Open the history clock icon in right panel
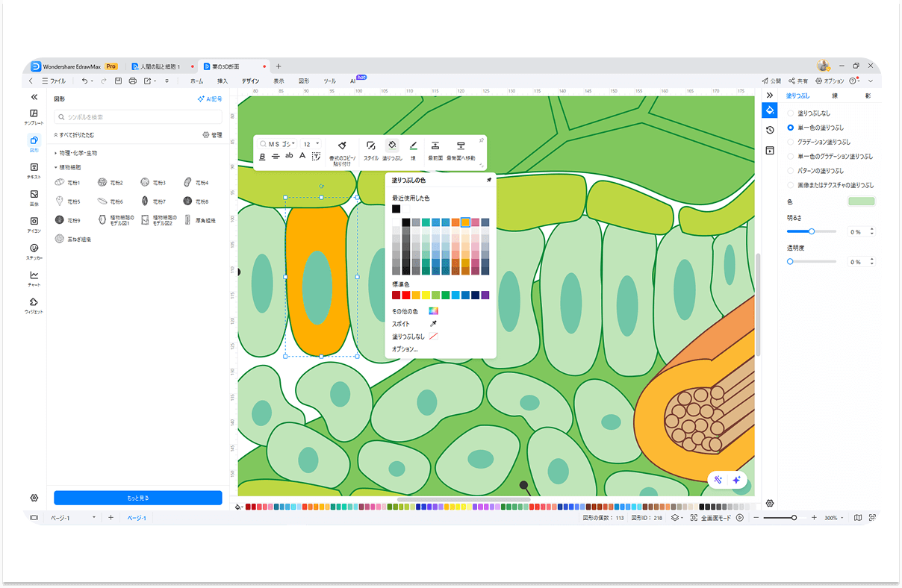 770,131
